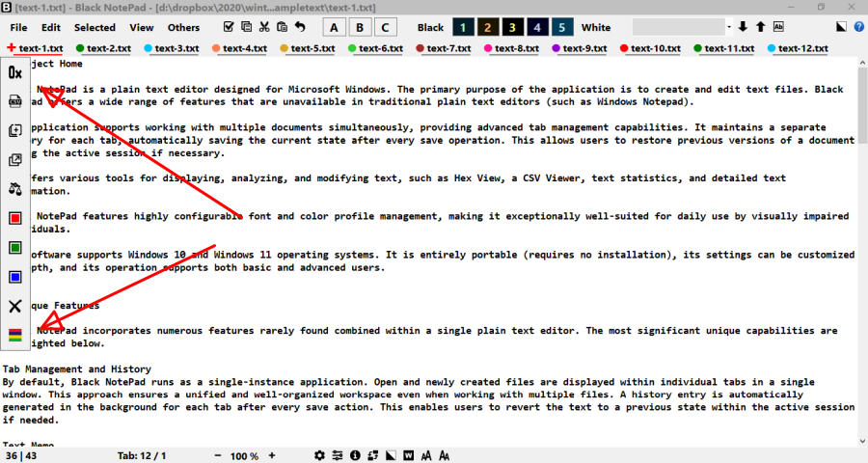868x463 pixels.
Task: Select color profile 2
Action: [488, 27]
